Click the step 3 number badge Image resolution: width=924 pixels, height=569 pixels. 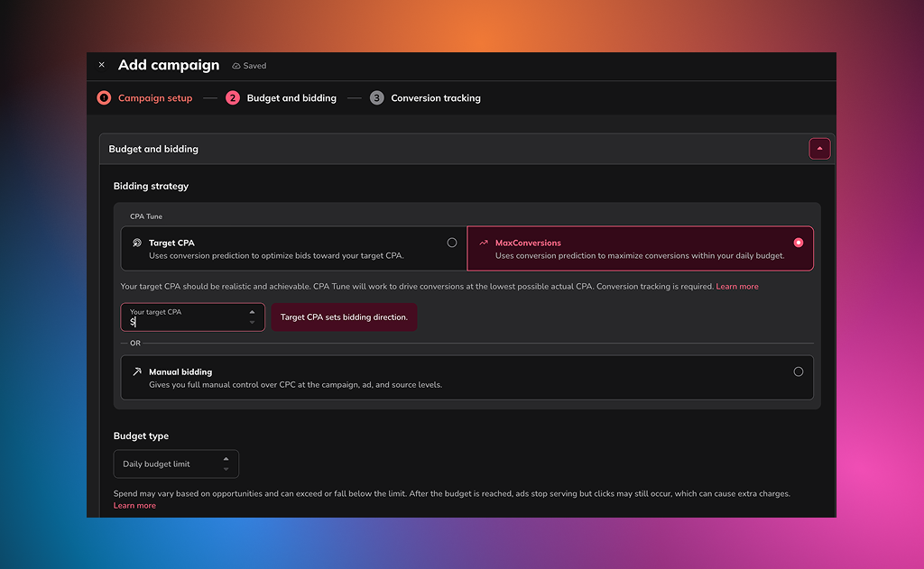click(376, 97)
